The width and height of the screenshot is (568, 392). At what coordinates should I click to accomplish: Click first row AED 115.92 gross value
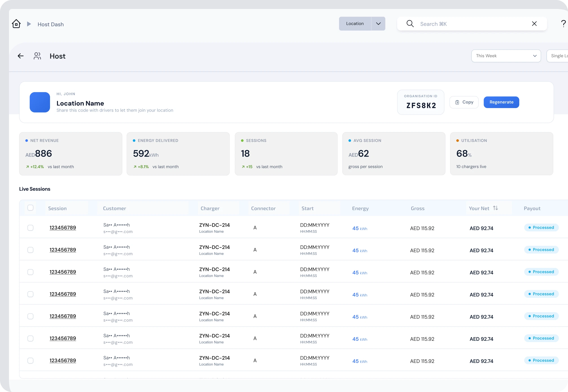(422, 228)
